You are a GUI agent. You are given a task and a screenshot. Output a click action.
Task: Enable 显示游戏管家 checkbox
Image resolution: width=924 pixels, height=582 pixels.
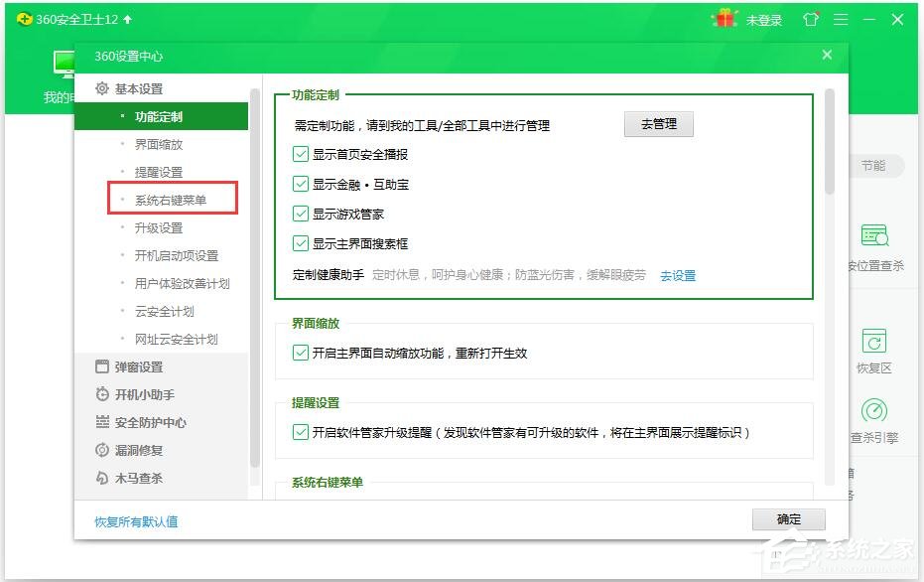pyautogui.click(x=300, y=213)
